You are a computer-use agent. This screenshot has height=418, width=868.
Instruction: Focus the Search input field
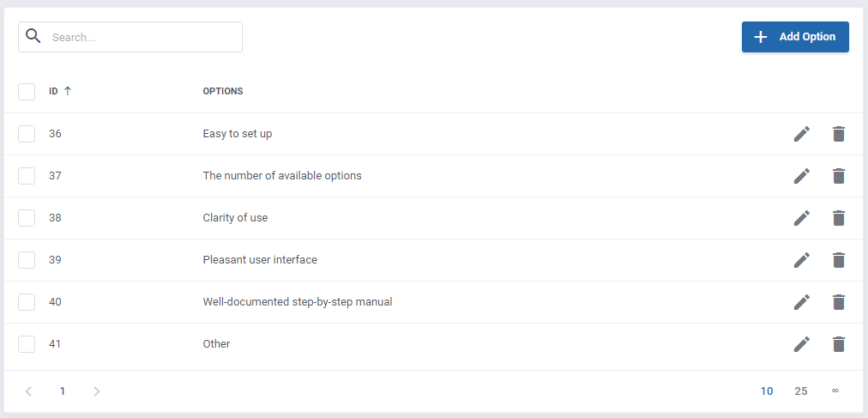point(130,37)
